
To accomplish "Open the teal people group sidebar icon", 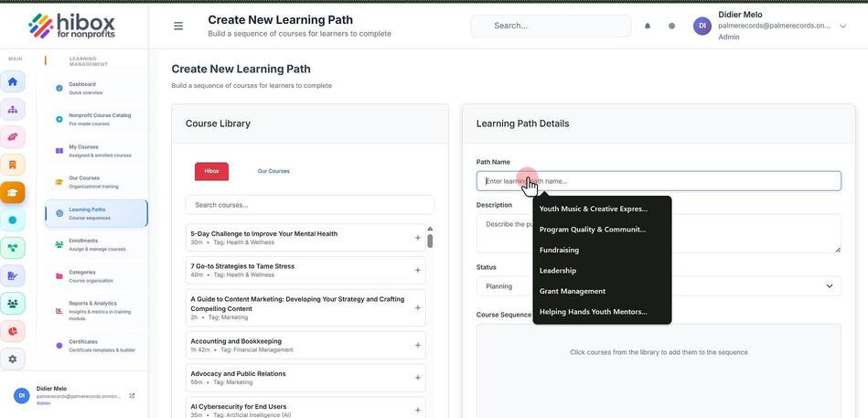I will 13,304.
